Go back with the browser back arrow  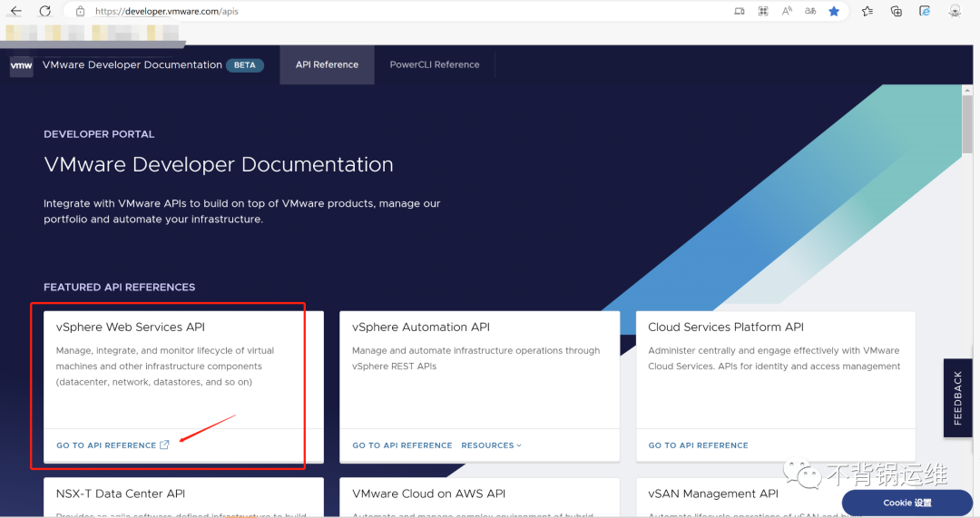coord(16,11)
